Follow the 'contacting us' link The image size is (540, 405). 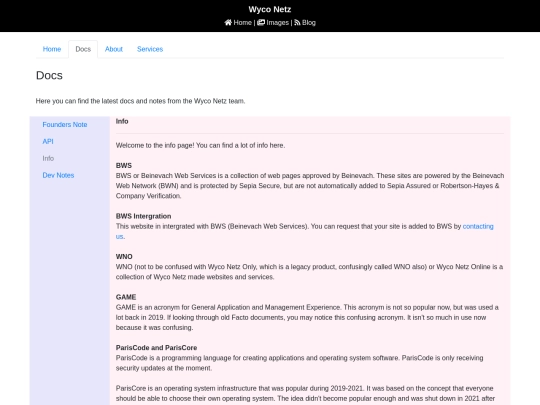pos(478,226)
